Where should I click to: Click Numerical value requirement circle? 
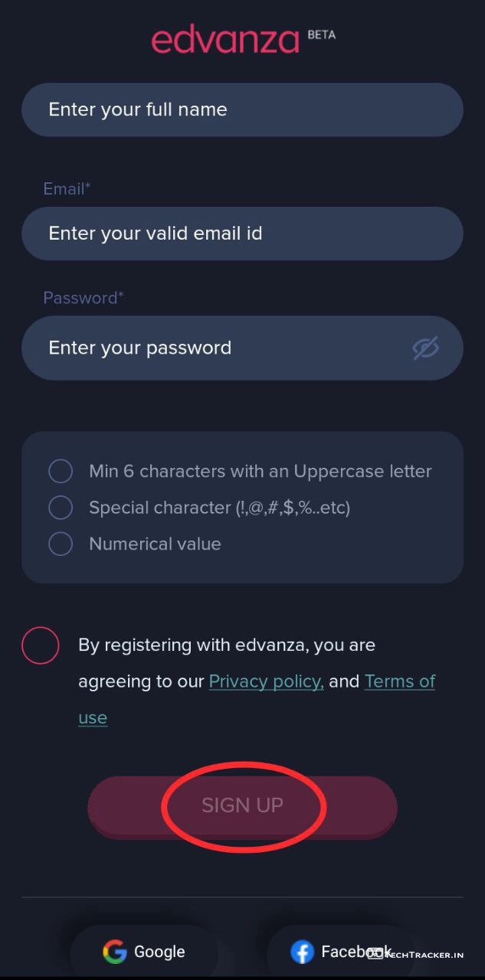pyautogui.click(x=61, y=544)
